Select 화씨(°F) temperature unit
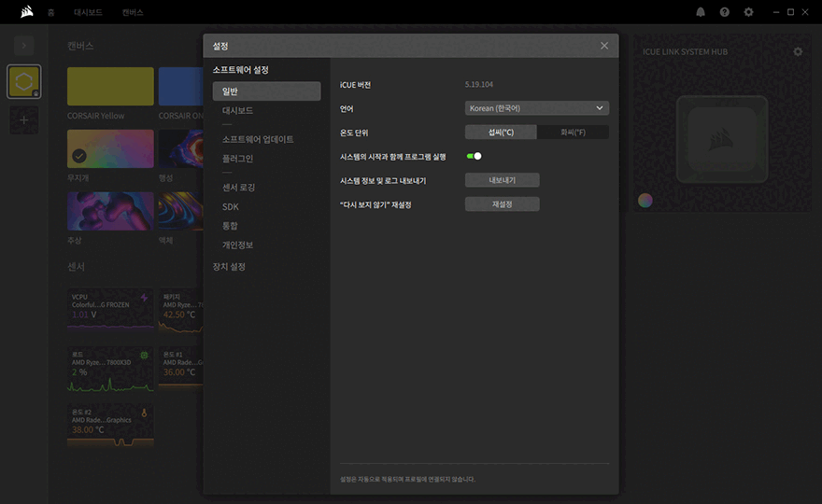Screen dimensions: 822x504 tap(573, 132)
